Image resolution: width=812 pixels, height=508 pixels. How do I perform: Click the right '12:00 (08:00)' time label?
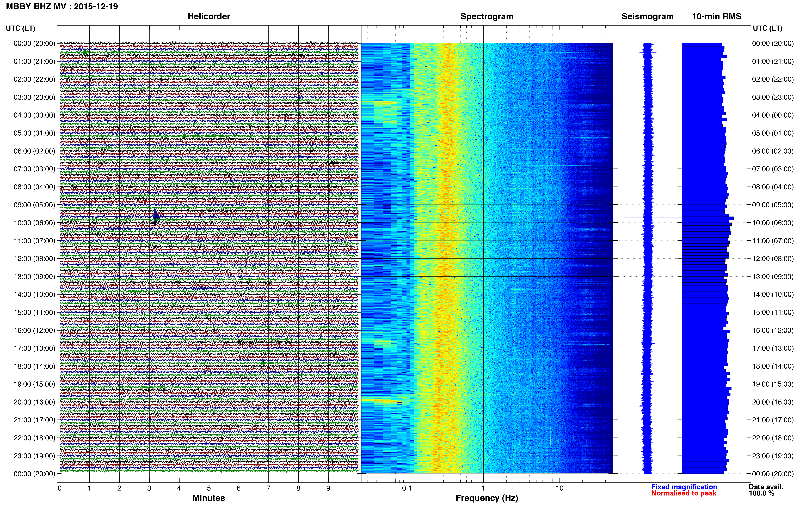point(773,259)
